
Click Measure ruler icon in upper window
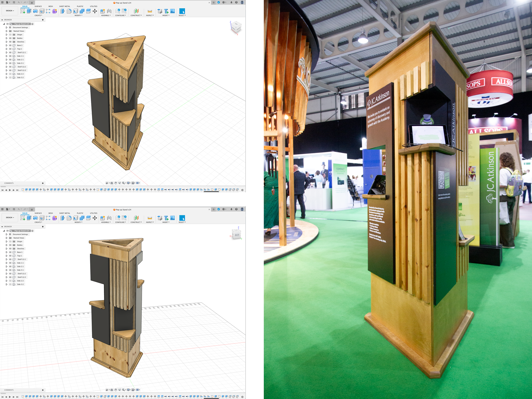pyautogui.click(x=150, y=11)
